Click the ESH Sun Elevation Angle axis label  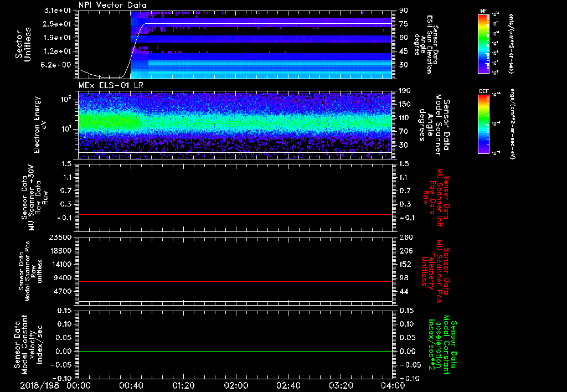click(x=428, y=44)
